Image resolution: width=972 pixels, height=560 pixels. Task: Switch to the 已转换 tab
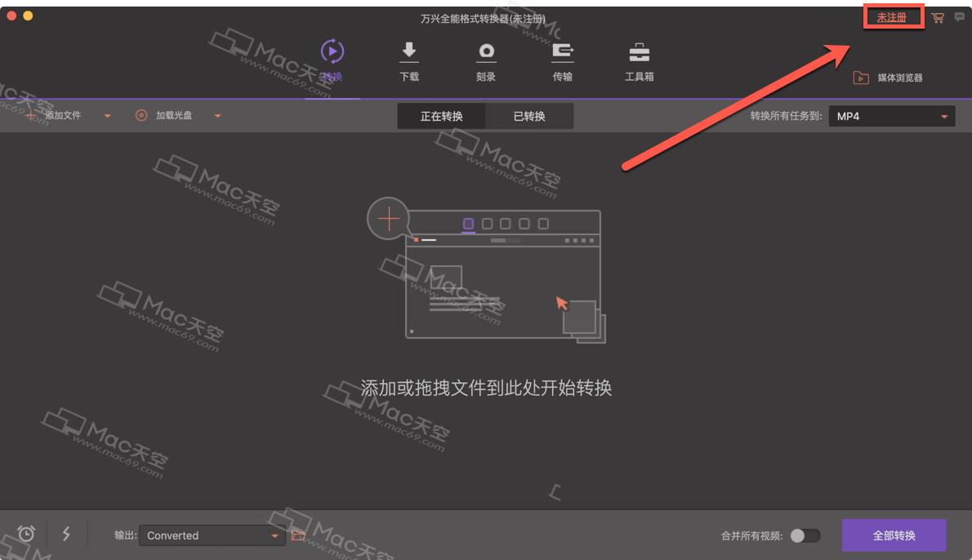[x=528, y=115]
